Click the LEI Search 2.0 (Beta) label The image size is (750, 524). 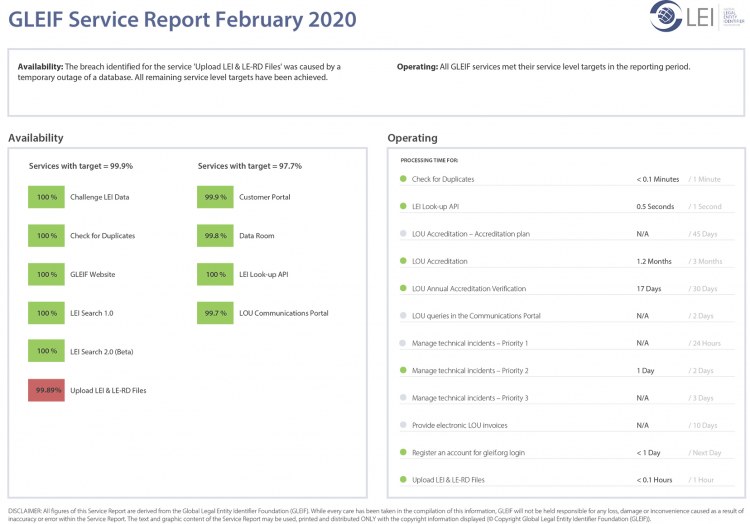(101, 352)
